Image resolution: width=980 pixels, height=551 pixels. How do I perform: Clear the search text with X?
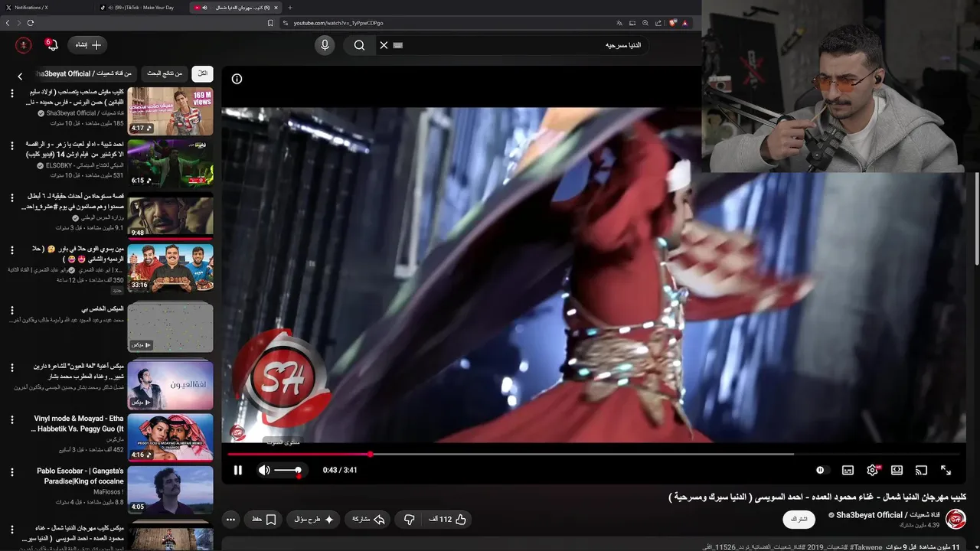pos(384,45)
